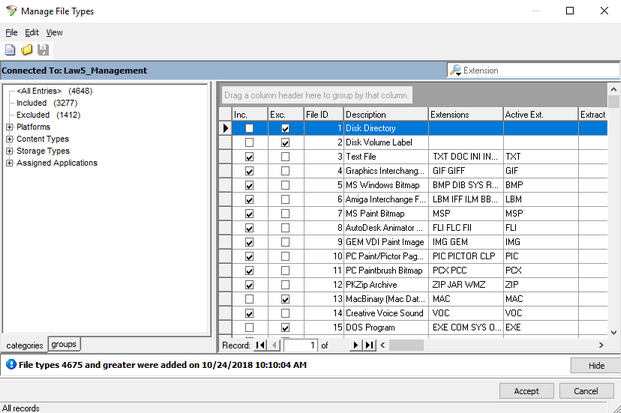Screen dimensions: 621x413
Task: Switch to the groups tab
Action: pos(64,344)
